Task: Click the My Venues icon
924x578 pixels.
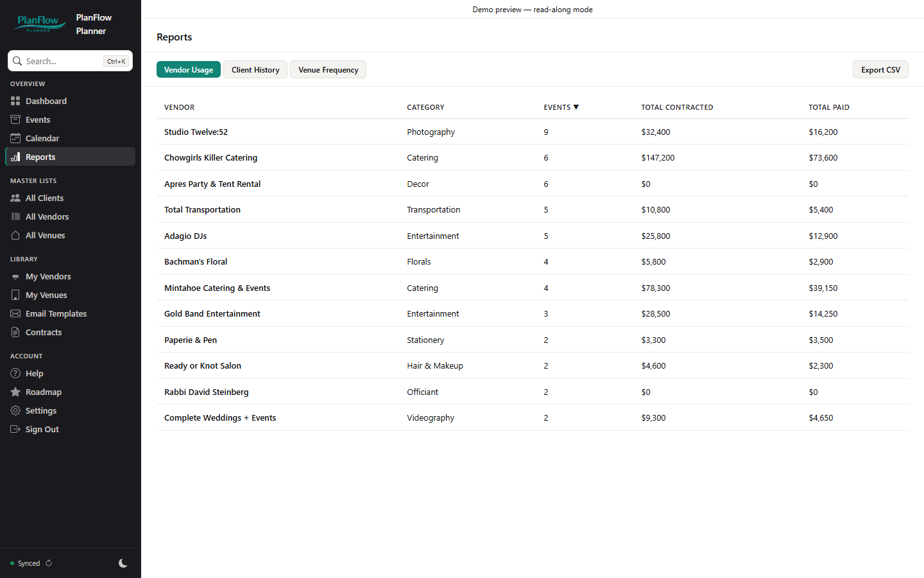Action: tap(15, 295)
